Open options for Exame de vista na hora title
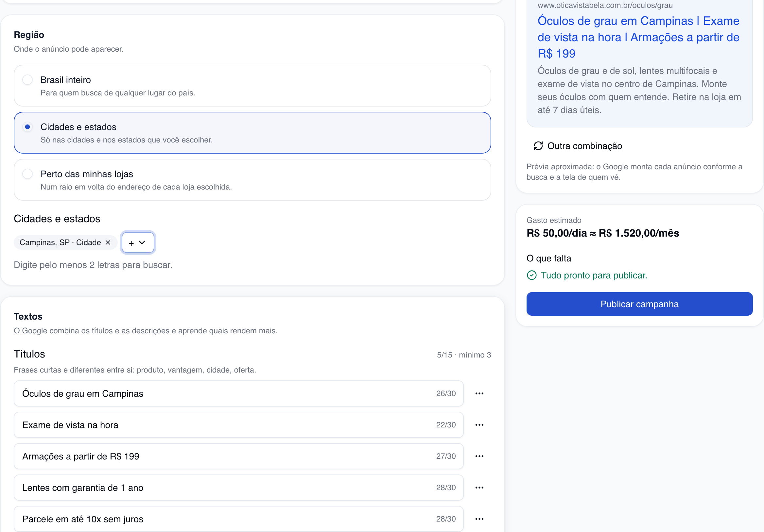 [479, 424]
